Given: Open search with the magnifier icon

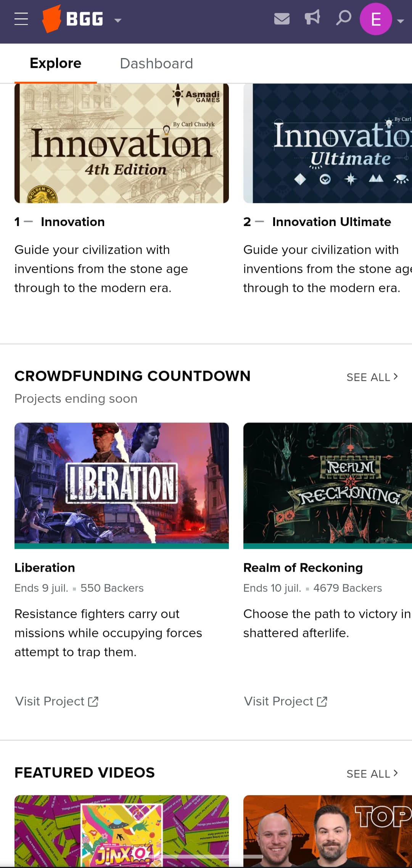Looking at the screenshot, I should [x=343, y=18].
